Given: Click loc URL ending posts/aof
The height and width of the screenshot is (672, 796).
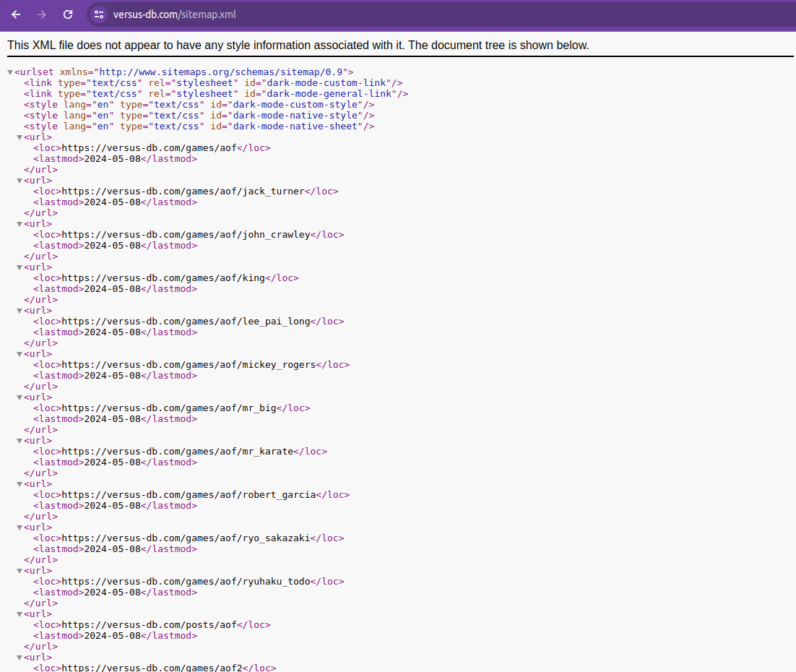Looking at the screenshot, I should (150, 625).
